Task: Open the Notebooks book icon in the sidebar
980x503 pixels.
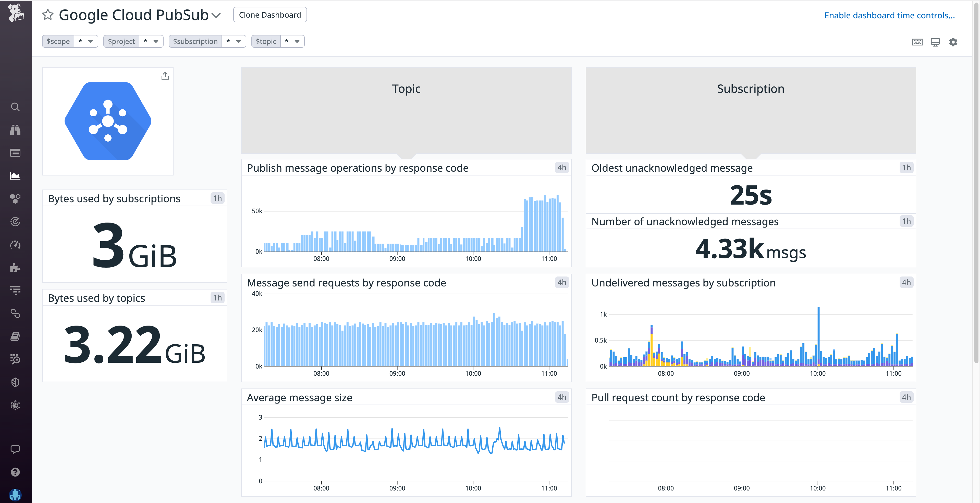Action: [x=15, y=336]
